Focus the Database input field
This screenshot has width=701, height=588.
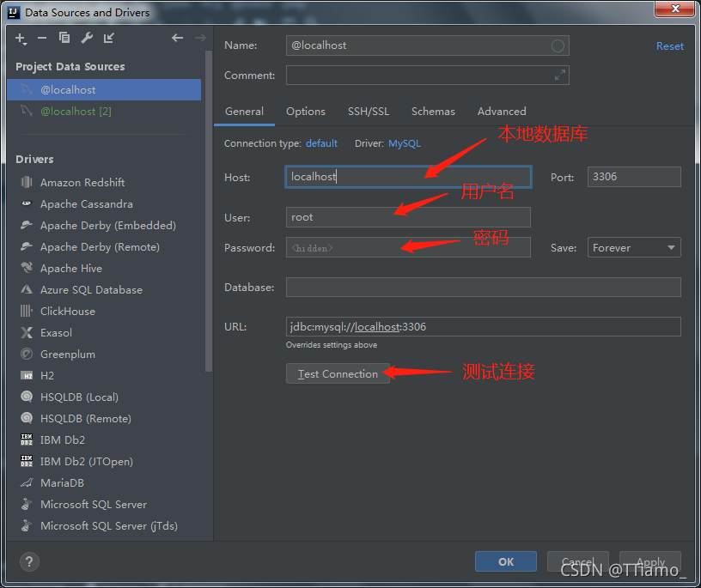tap(484, 288)
